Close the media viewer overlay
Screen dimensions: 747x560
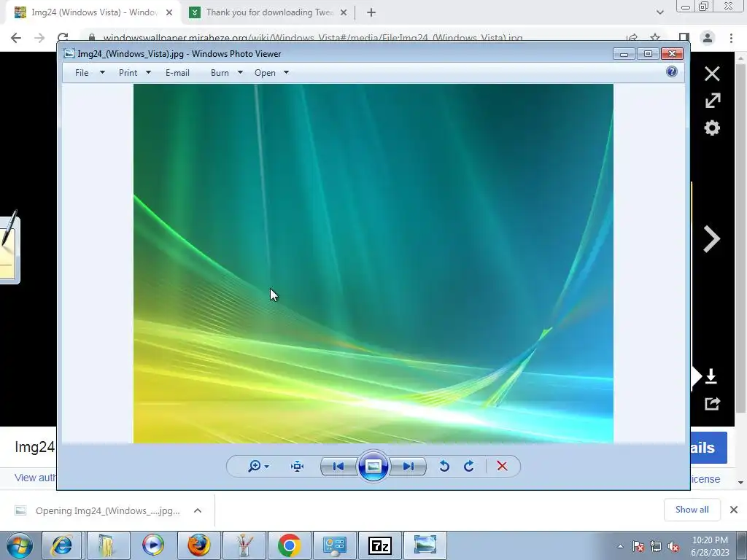click(712, 74)
